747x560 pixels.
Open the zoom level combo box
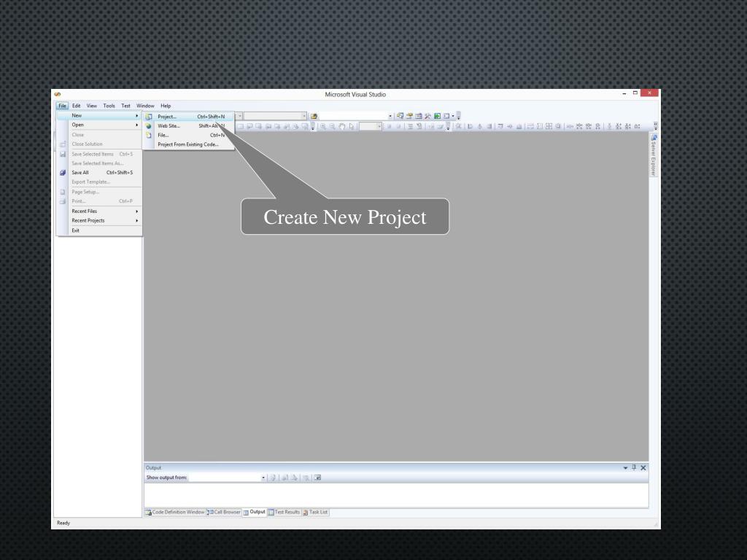(x=370, y=126)
